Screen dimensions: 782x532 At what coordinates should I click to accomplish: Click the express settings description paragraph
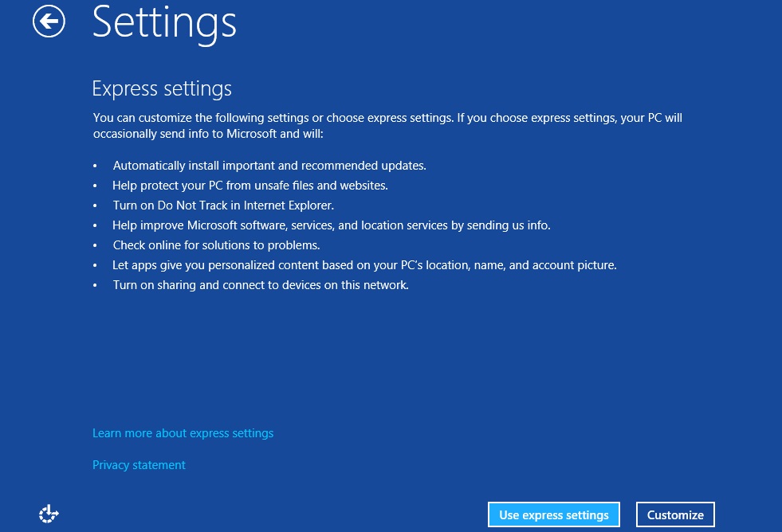click(387, 125)
